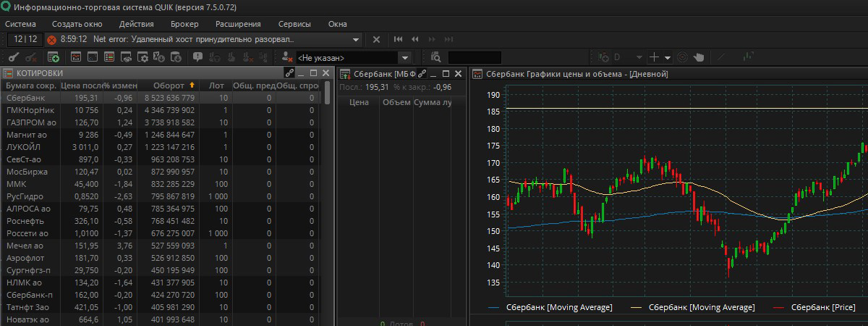Open the Действия menu
The width and height of the screenshot is (868, 326).
(136, 24)
